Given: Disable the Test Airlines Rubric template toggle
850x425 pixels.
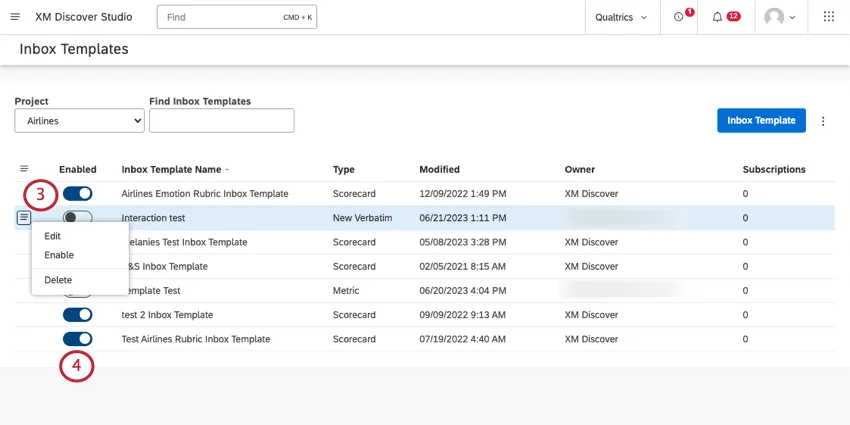Looking at the screenshot, I should click(x=77, y=339).
